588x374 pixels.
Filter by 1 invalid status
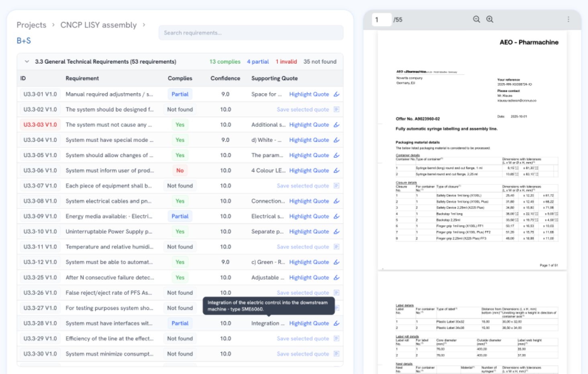pyautogui.click(x=286, y=62)
